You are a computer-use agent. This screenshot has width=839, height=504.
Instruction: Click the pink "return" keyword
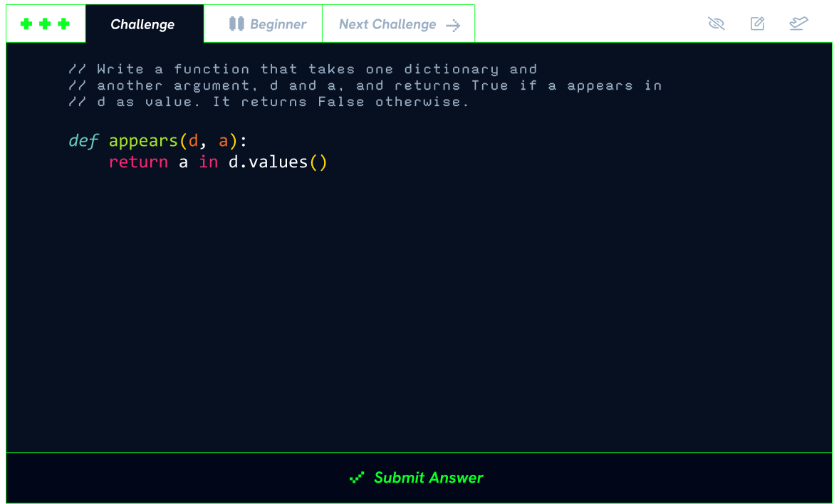138,162
